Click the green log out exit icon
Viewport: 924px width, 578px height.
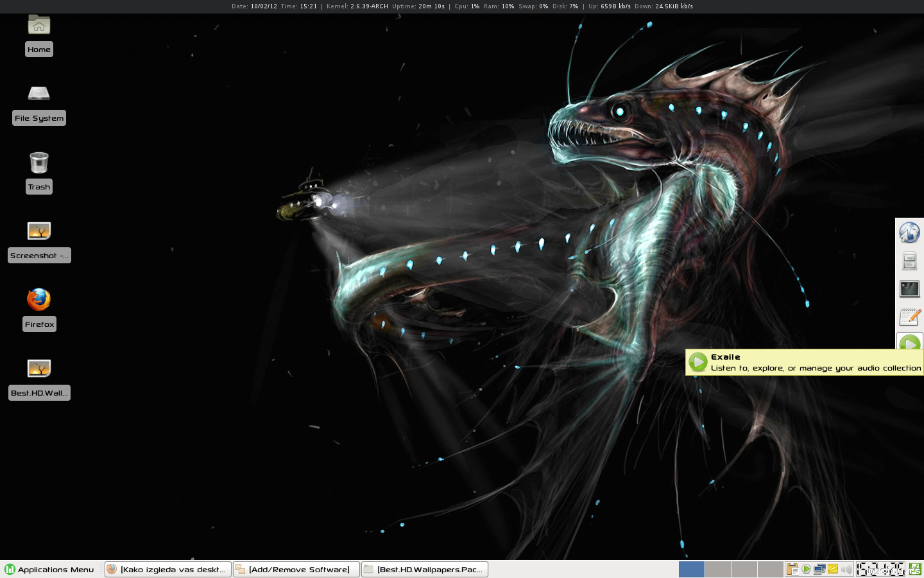pos(915,570)
